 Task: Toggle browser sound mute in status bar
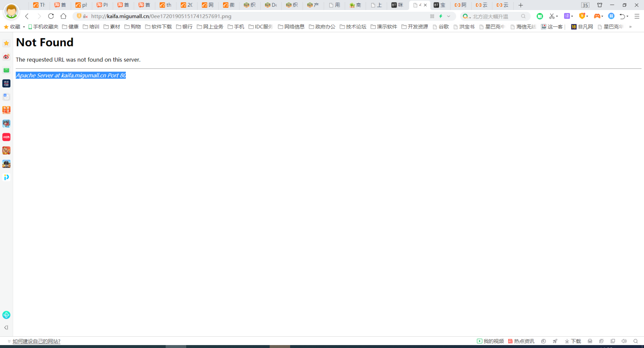click(624, 341)
